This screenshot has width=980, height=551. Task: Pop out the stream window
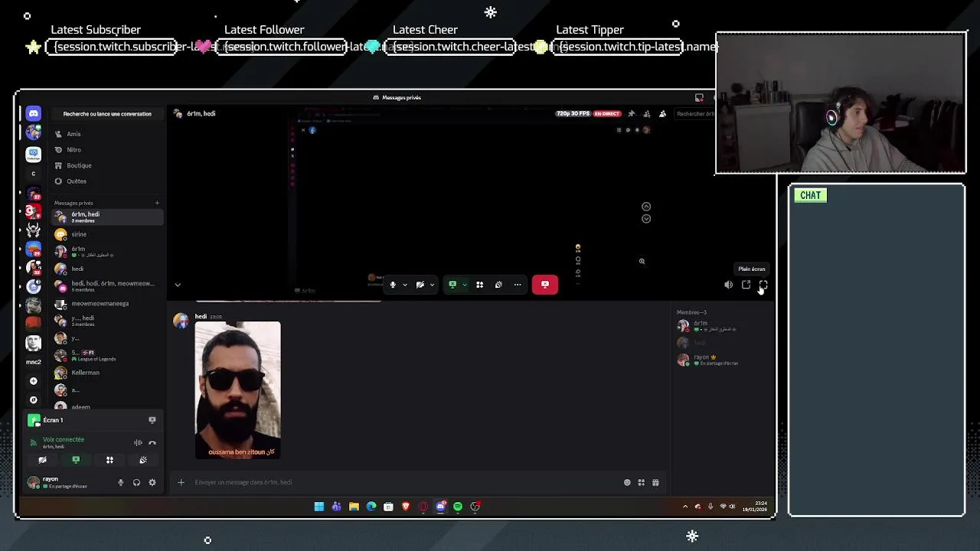746,285
